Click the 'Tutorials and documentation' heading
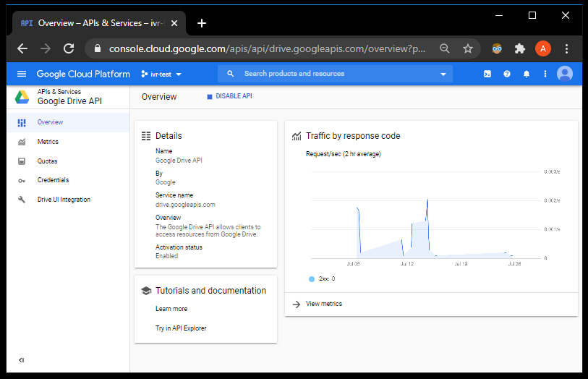The height and width of the screenshot is (379, 588). pyautogui.click(x=210, y=291)
